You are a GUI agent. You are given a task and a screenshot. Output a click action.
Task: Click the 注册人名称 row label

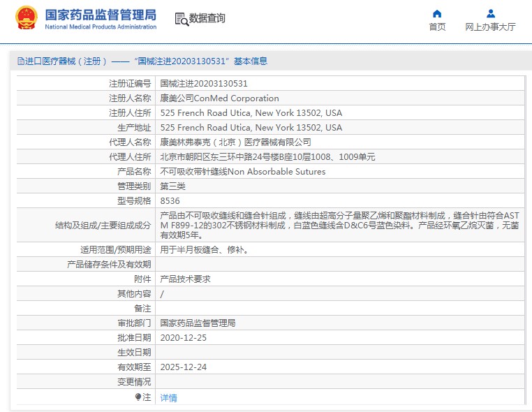tap(130, 98)
